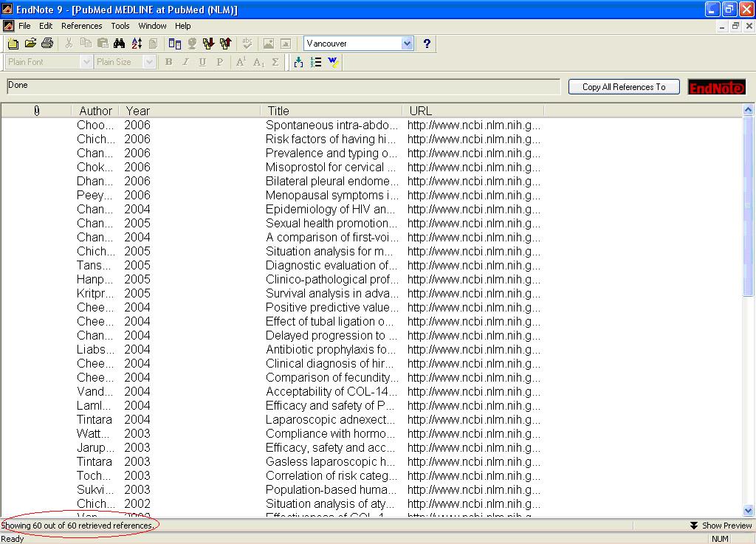Sort by the URL column header
Viewport: 756px width, 544px height.
click(473, 111)
